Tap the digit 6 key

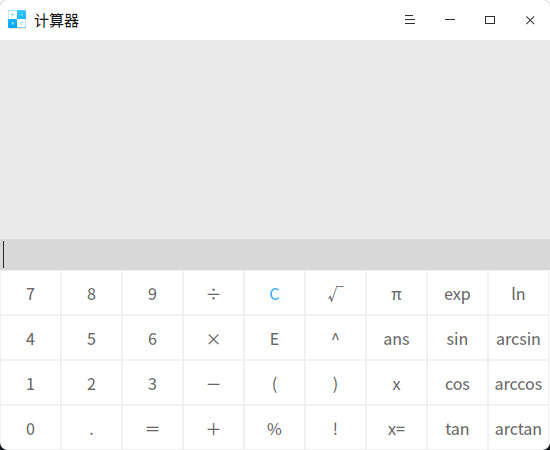tap(152, 338)
